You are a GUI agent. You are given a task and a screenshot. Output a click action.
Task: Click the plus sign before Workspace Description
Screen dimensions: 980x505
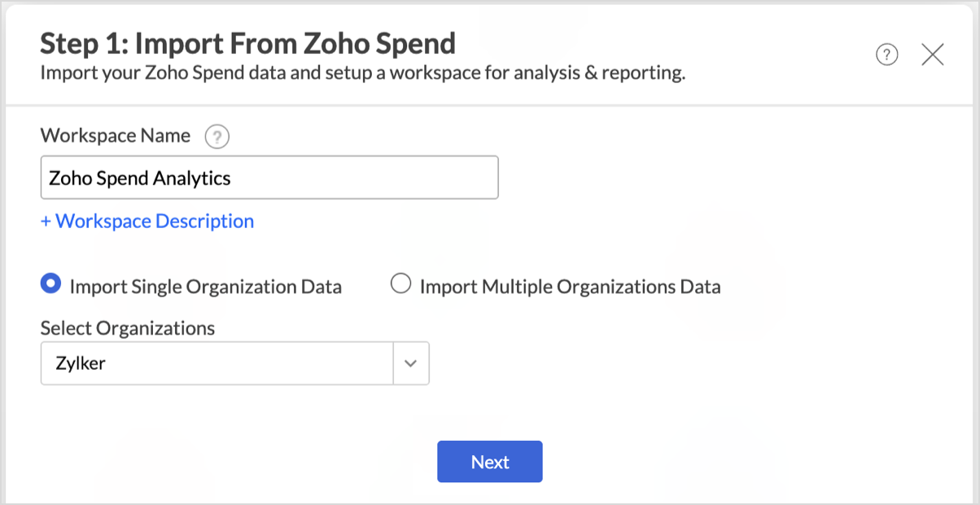tap(46, 222)
